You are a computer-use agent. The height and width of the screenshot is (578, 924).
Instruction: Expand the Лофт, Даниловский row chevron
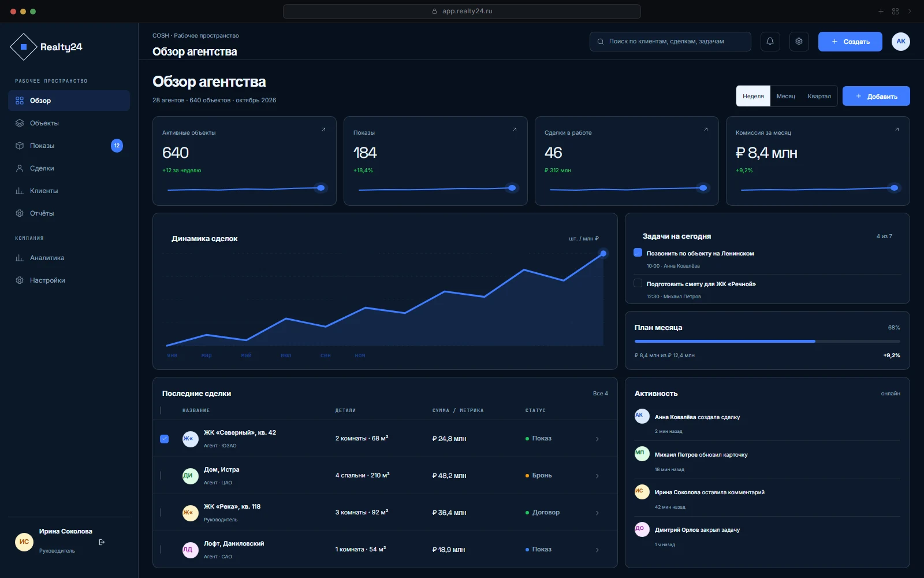point(597,550)
